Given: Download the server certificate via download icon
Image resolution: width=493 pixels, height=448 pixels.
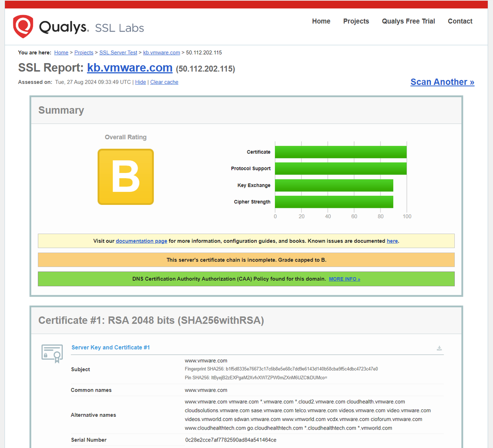Looking at the screenshot, I should 439,348.
